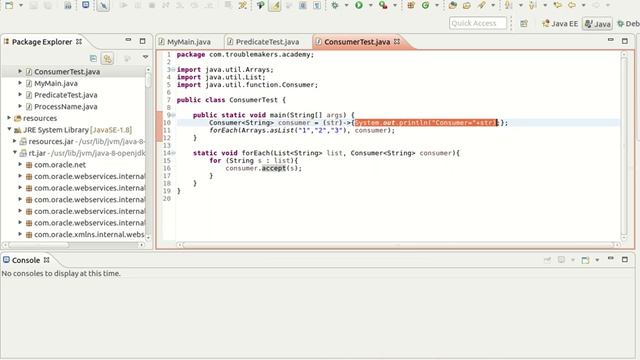640x360 pixels.
Task: Click the Open Type icon in the toolbar
Action: [x=453, y=5]
